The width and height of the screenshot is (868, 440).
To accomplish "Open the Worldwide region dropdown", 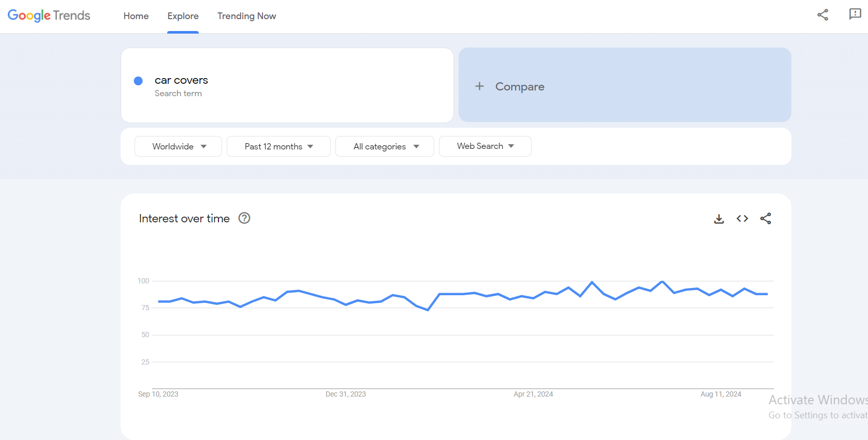I will [178, 146].
